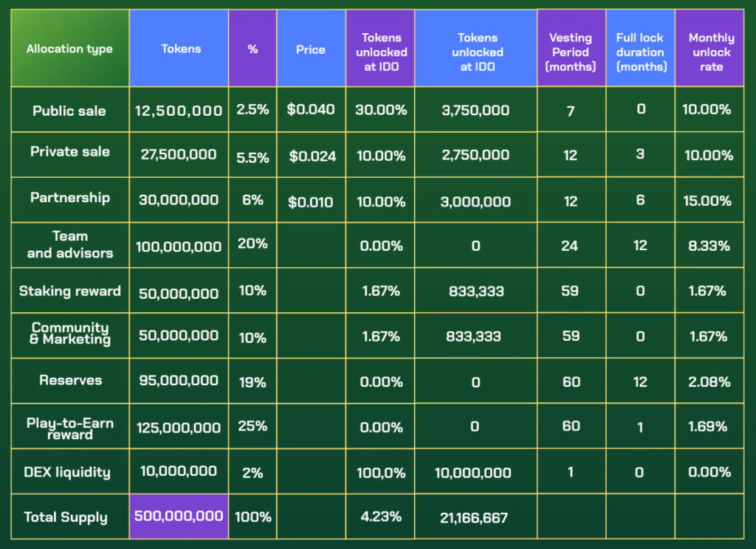Click the Price column header
Image resolution: width=756 pixels, height=549 pixels.
pyautogui.click(x=311, y=49)
